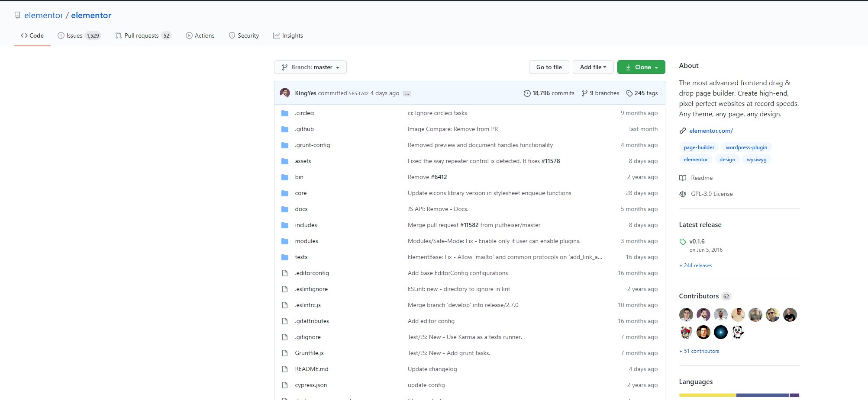This screenshot has height=400, width=868.
Task: Open the v0.1.6 release link
Action: (697, 241)
